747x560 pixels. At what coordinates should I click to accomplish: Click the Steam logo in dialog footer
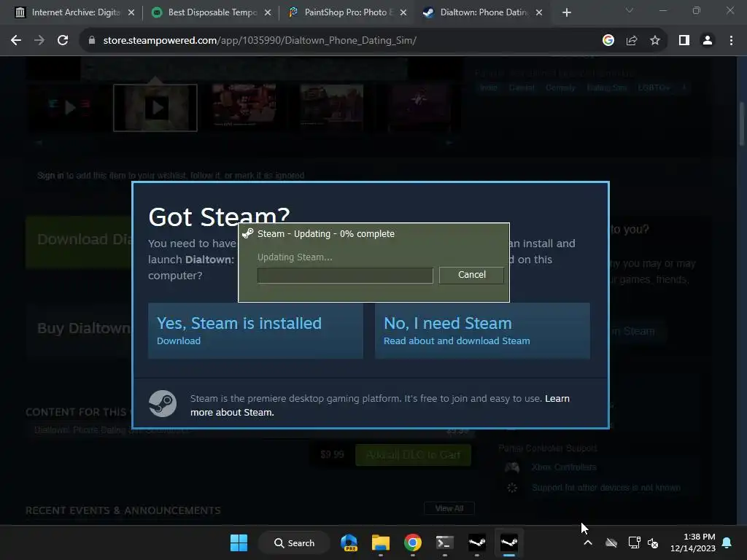tap(163, 404)
